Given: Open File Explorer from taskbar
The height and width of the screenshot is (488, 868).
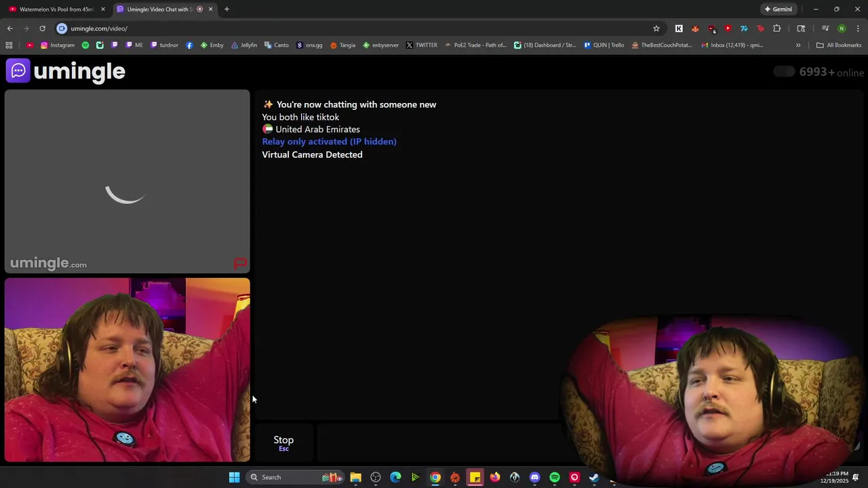Looking at the screenshot, I should click(355, 477).
